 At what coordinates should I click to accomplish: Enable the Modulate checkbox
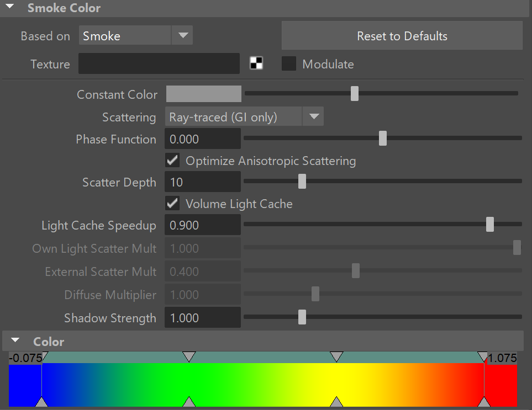click(289, 63)
